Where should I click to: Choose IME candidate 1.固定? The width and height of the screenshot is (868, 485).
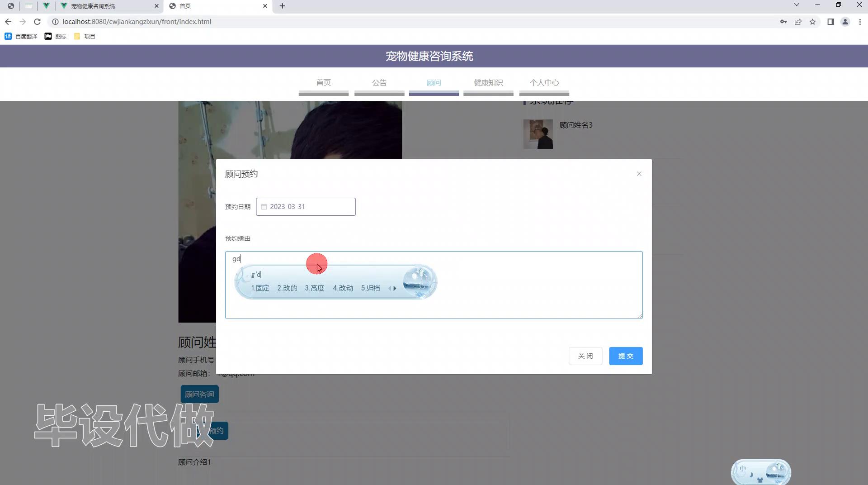[x=260, y=288]
